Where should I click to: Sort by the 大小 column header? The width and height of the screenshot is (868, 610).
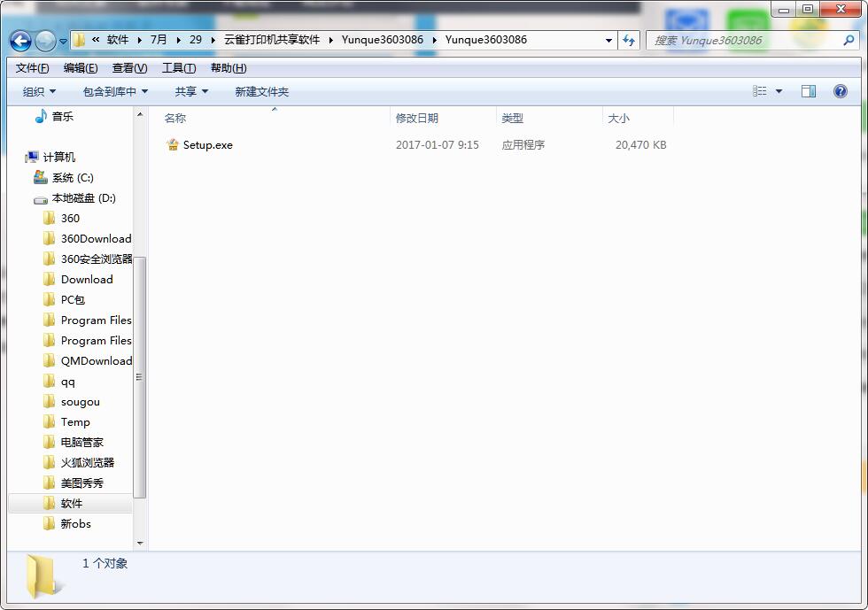pos(618,119)
